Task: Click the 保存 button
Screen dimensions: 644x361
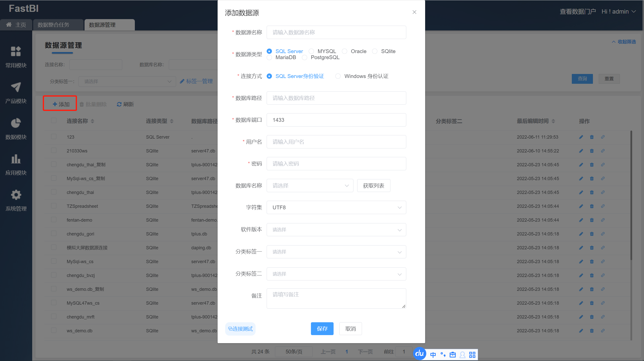Action: pyautogui.click(x=322, y=329)
